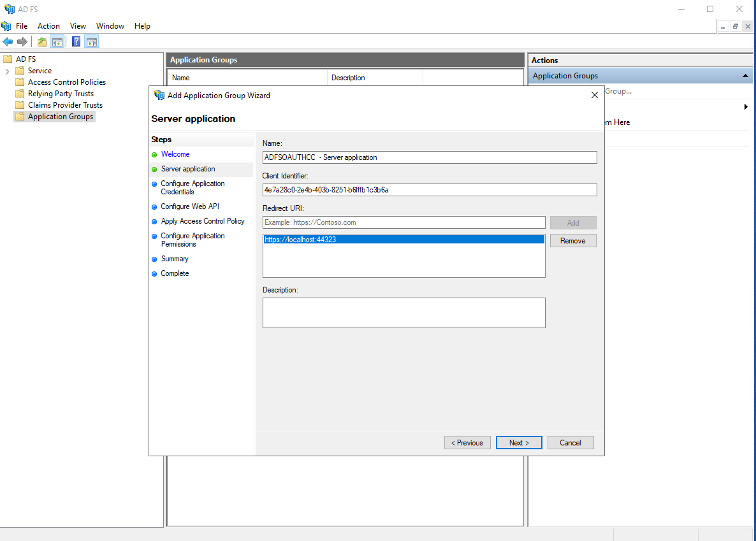The height and width of the screenshot is (541, 756).
Task: Click the Access Control Policies folder icon
Action: (20, 82)
